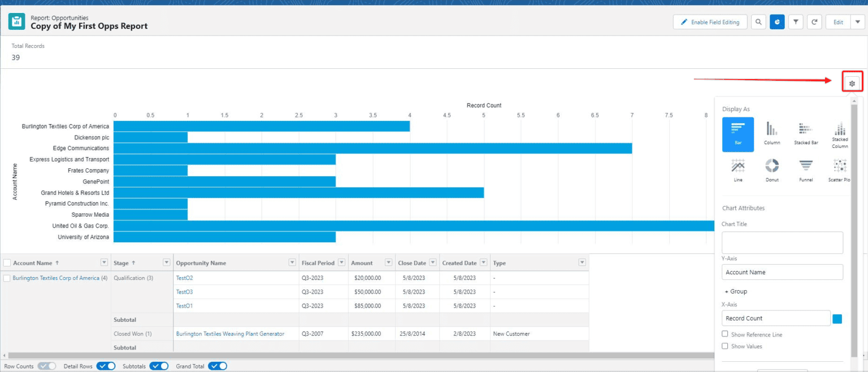
Task: Open the report filters funnel icon
Action: 795,21
